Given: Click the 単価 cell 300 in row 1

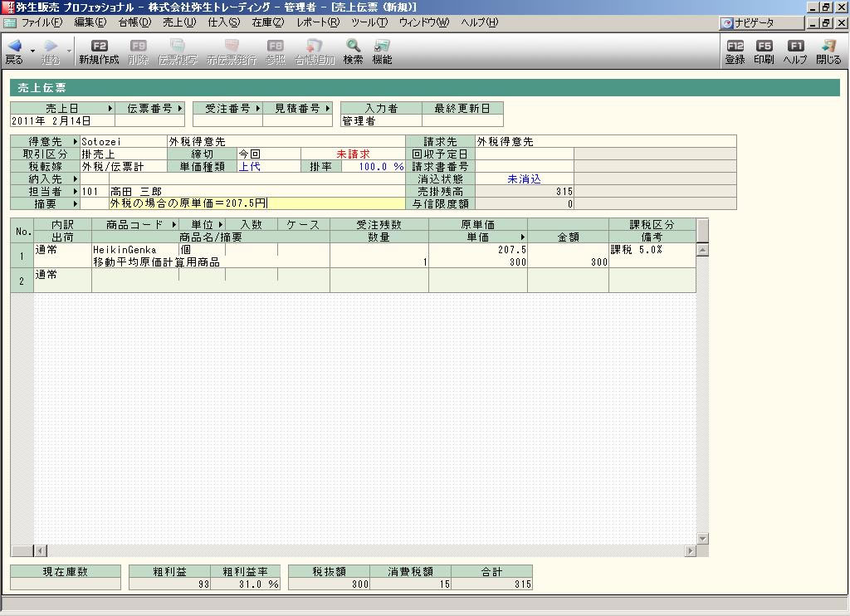Looking at the screenshot, I should (x=477, y=262).
